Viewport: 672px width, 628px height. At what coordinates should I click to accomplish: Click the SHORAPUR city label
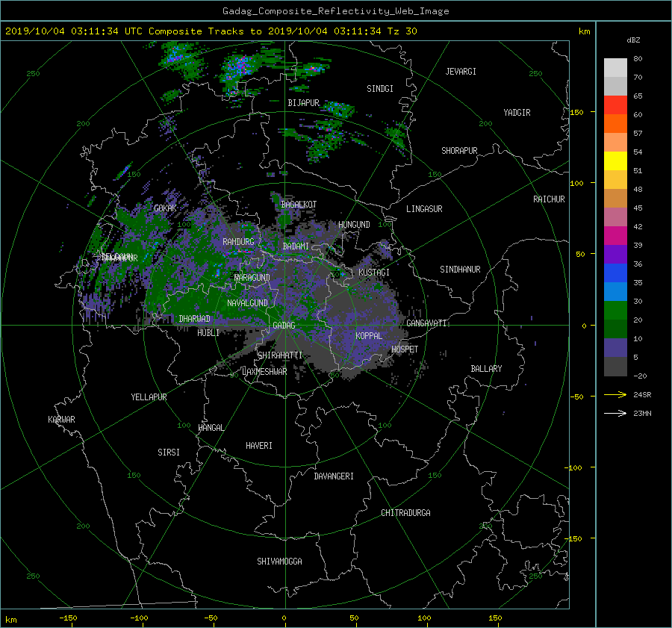[x=459, y=151]
